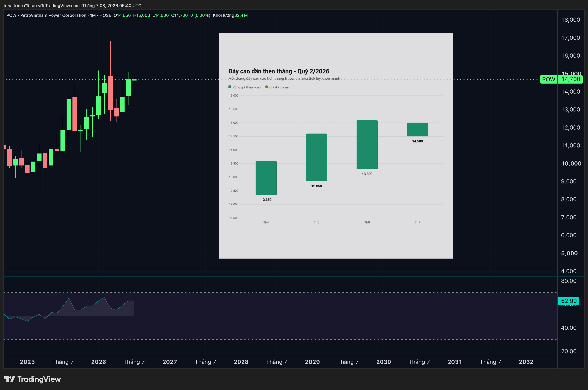
Task: Click the 13,000 price axis label
Action: [570, 109]
